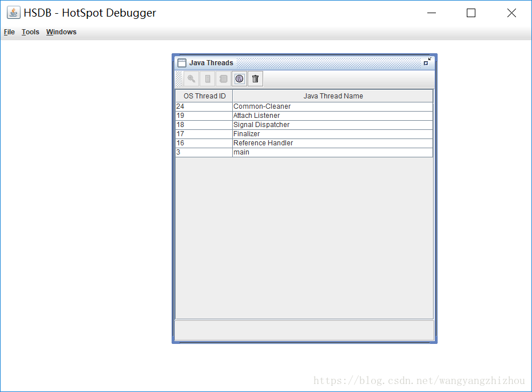
Task: Click the toolbar drag handle grip
Action: click(179, 79)
